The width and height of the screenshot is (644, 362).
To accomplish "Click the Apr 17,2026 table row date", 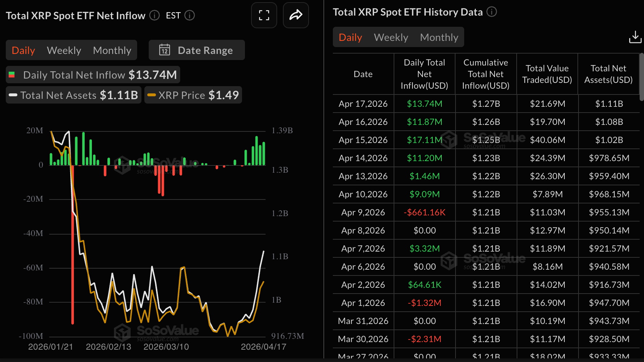I will tap(363, 104).
